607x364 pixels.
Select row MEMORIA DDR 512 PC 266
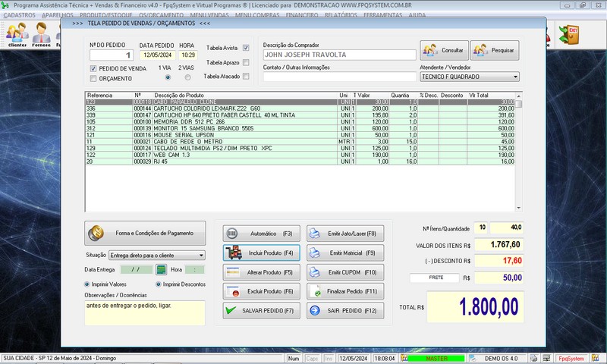point(300,122)
